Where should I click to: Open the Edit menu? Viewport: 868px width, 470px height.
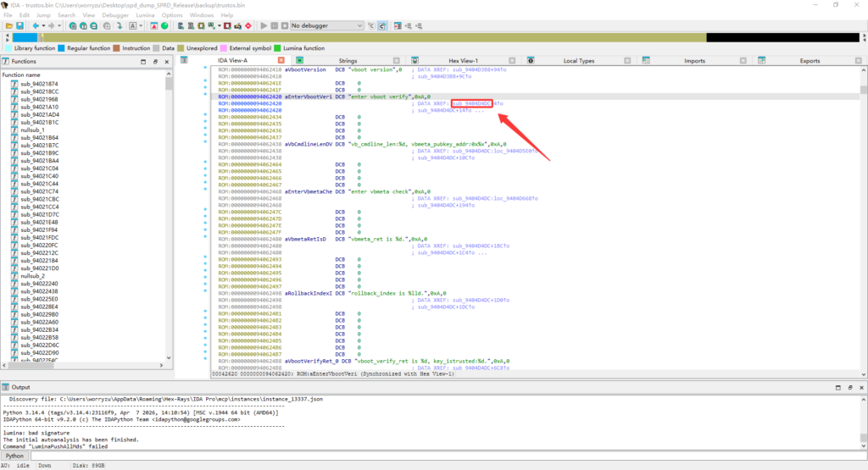[25, 15]
